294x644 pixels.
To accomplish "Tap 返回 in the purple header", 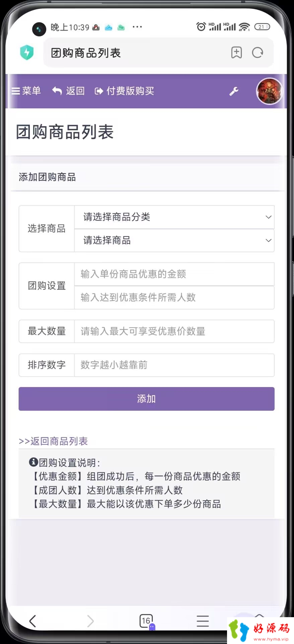I will [68, 91].
